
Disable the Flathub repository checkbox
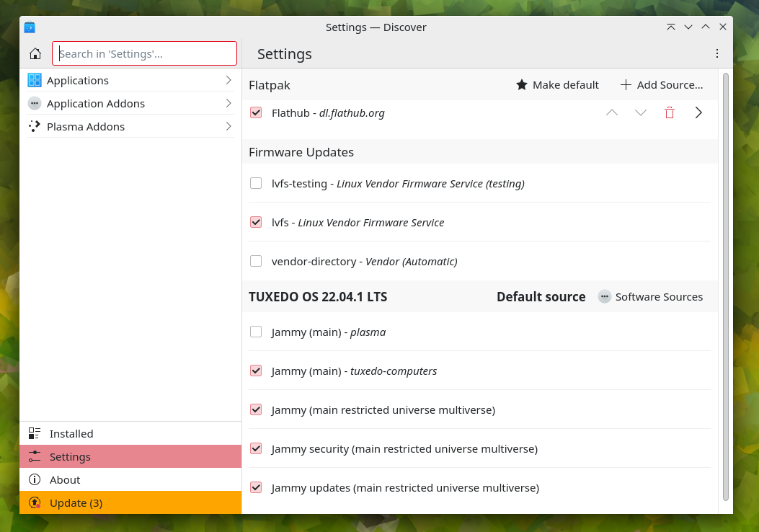[x=256, y=112]
